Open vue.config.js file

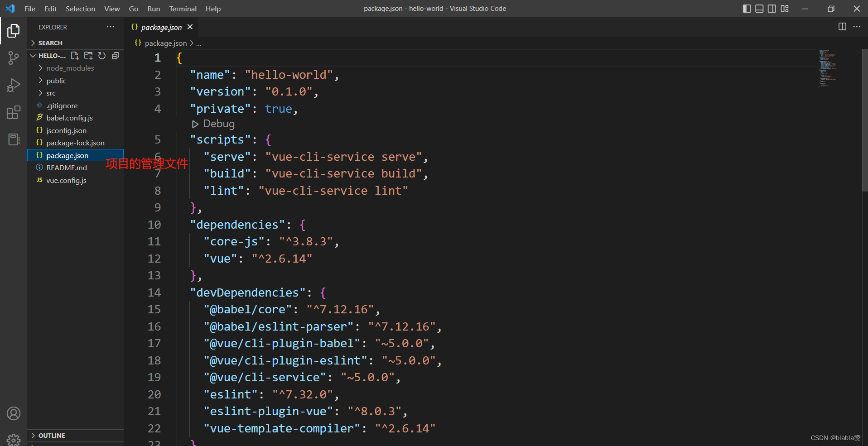[75, 180]
